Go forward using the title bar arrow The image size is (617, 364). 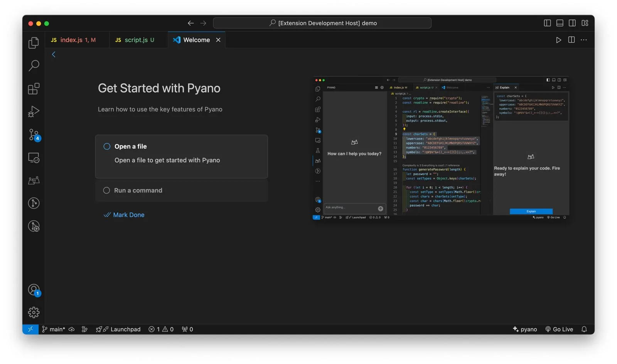[203, 23]
